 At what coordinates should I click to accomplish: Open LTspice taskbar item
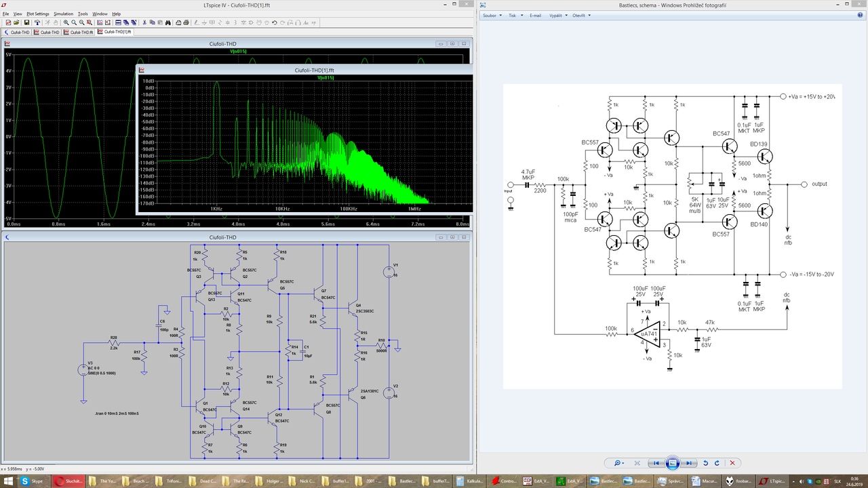772,481
